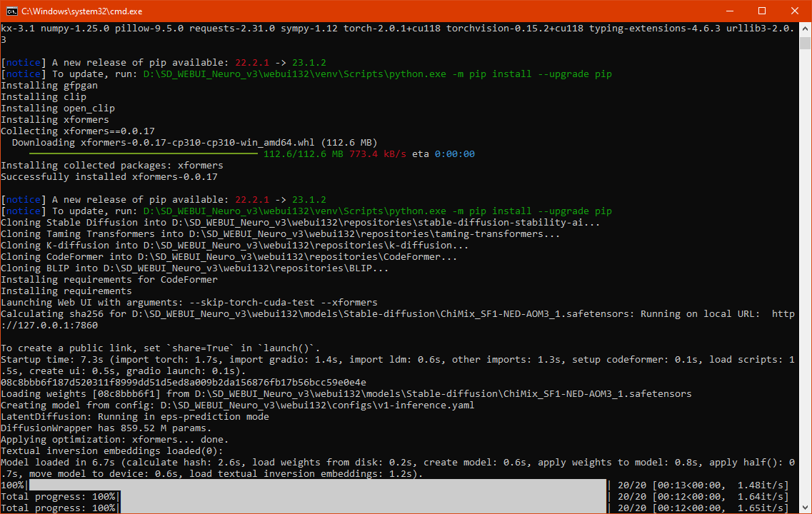Screen dimensions: 812x514
Task: Click the cmd.exe icon in title bar
Action: 11,11
